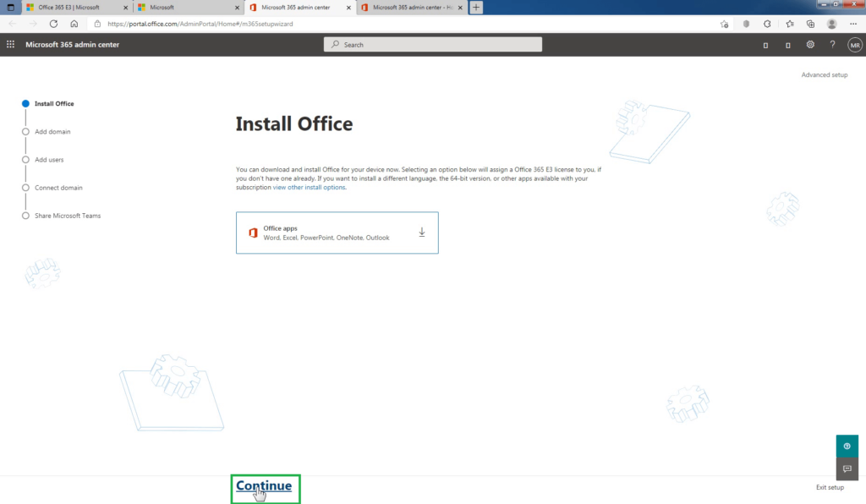Open the Settings gear in header

[810, 45]
